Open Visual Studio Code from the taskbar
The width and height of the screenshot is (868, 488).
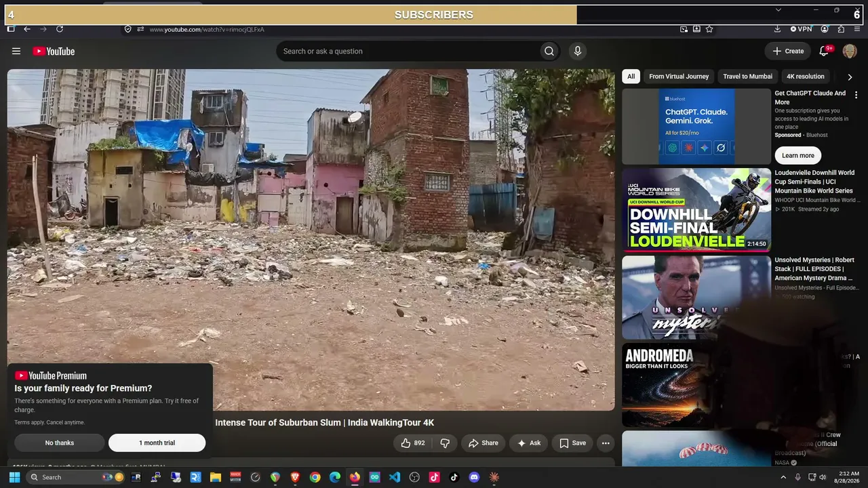point(395,477)
